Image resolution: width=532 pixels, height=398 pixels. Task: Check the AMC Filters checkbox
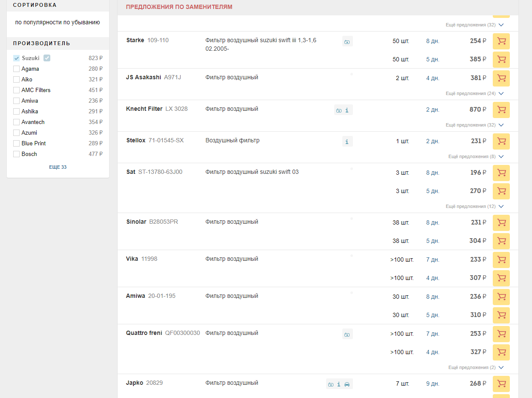[x=17, y=90]
